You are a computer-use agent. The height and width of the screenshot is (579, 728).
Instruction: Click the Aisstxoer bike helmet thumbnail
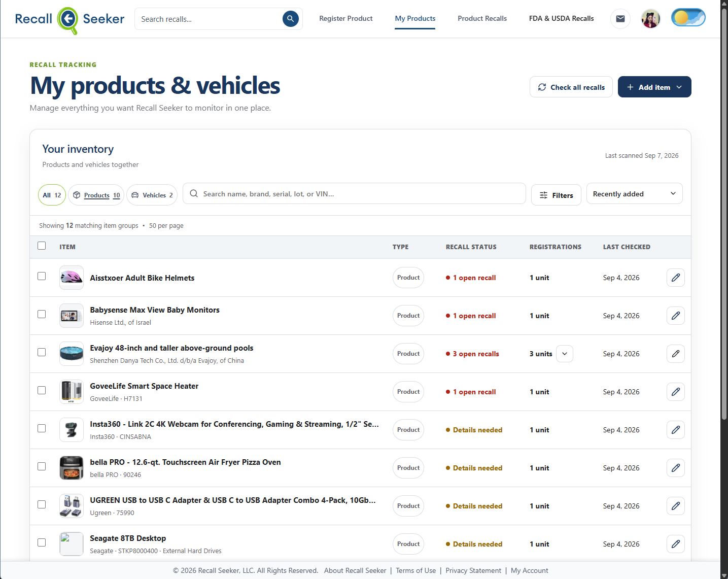(72, 278)
